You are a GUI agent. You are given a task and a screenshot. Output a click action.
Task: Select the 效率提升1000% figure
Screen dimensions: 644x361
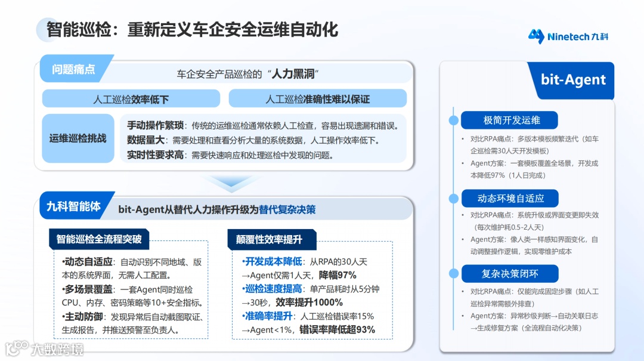(309, 303)
